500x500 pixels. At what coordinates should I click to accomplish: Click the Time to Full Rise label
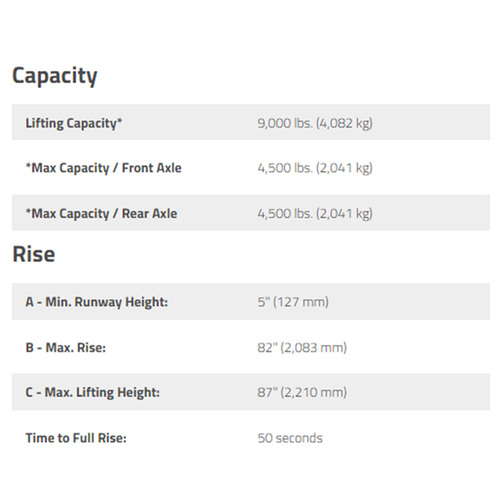[x=76, y=438]
